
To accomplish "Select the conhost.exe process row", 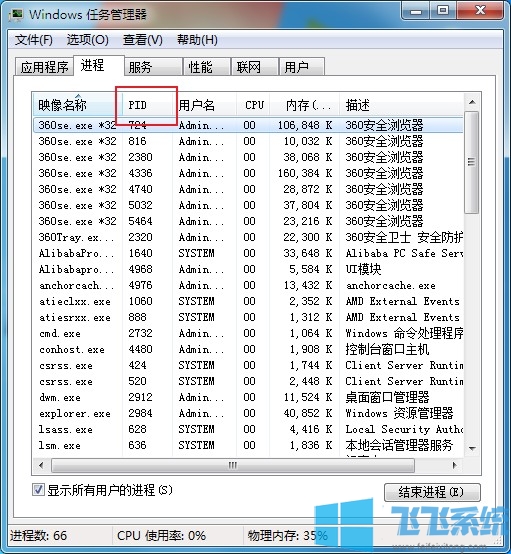I will tap(248, 349).
